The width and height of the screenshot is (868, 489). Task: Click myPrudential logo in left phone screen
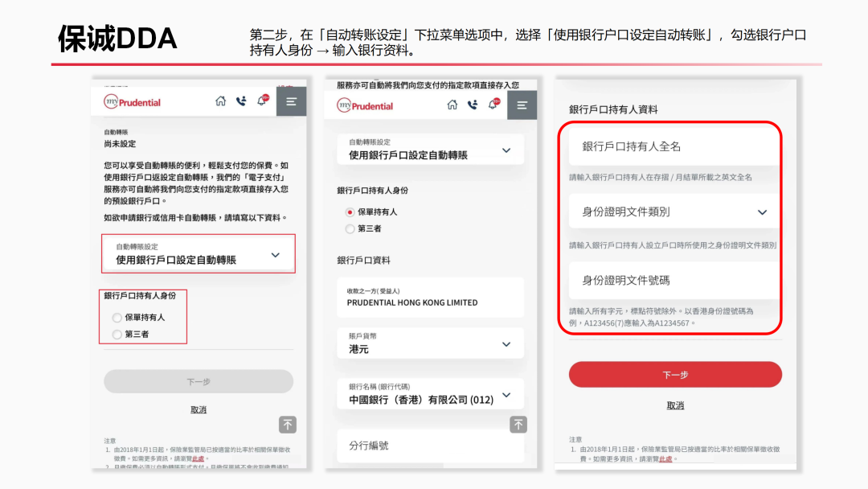[x=133, y=102]
